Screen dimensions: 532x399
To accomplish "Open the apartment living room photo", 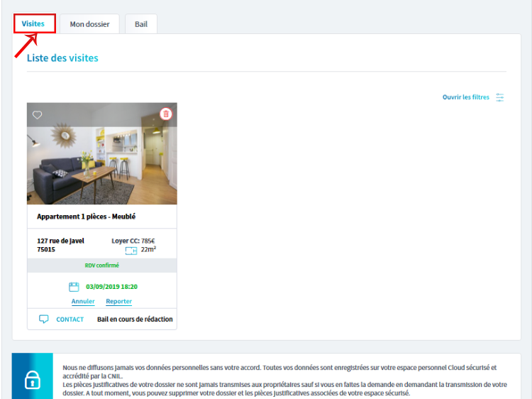I will (x=102, y=153).
